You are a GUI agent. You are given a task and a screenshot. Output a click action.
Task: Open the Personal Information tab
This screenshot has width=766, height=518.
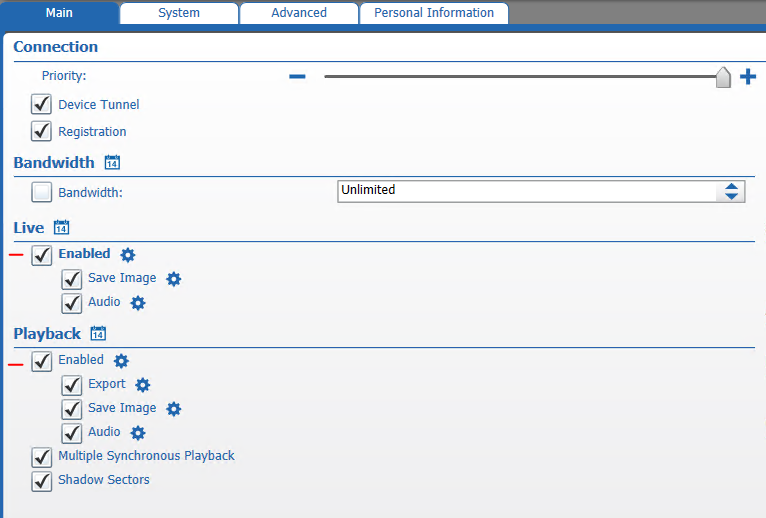click(x=434, y=13)
